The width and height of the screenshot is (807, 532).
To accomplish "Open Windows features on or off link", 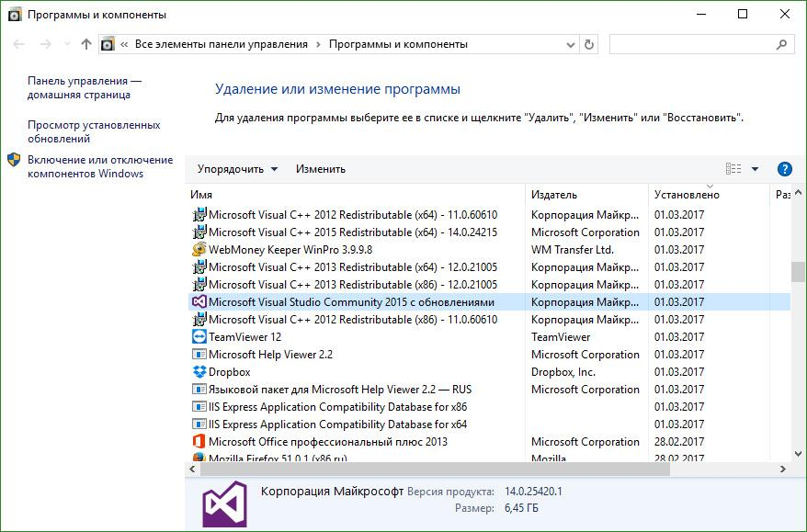I will click(x=100, y=166).
